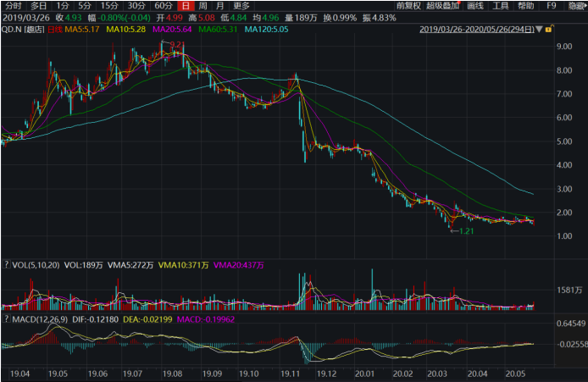Select the 60分 timeframe tab
Screen dimensions: 588x382
[163, 6]
